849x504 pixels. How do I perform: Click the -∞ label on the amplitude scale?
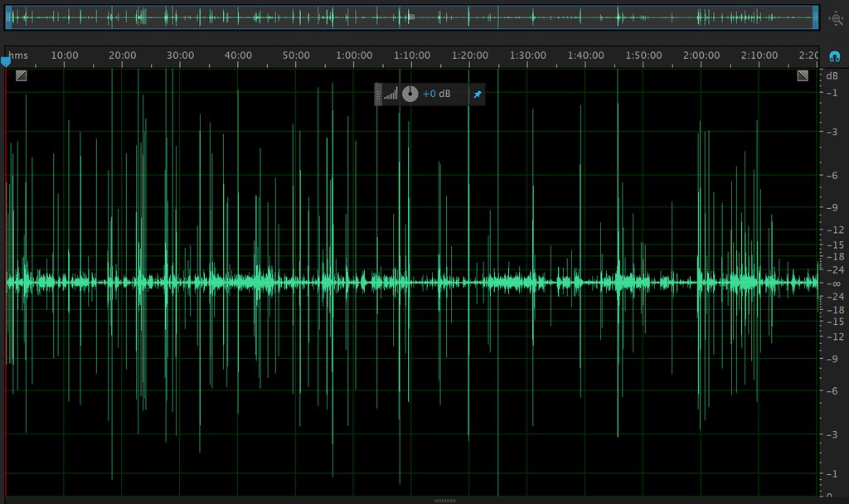[x=834, y=283]
